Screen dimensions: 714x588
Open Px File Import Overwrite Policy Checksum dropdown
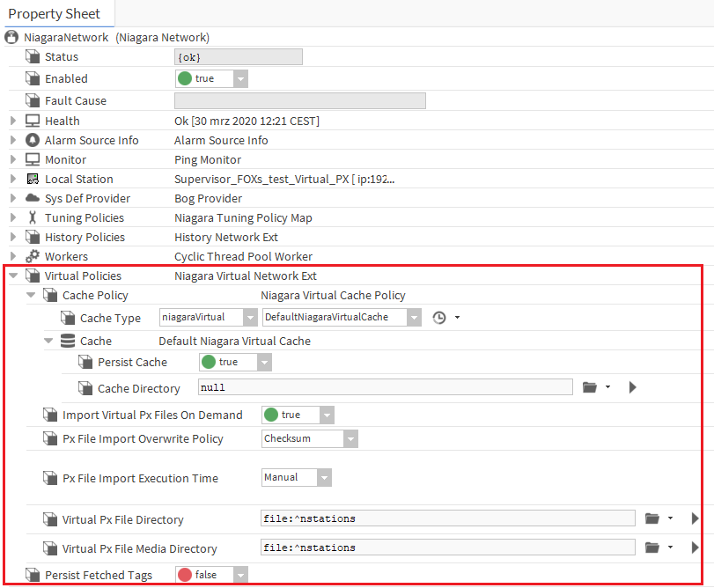click(x=350, y=438)
